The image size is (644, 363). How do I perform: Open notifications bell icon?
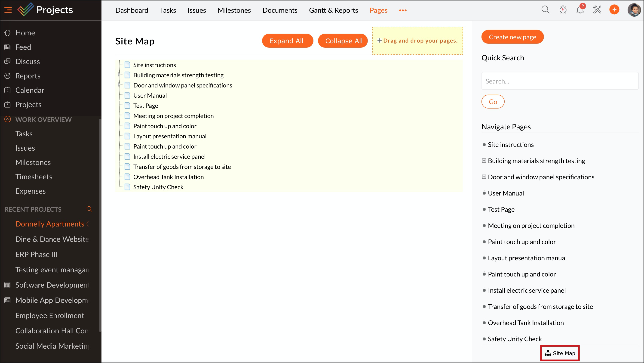coord(580,10)
